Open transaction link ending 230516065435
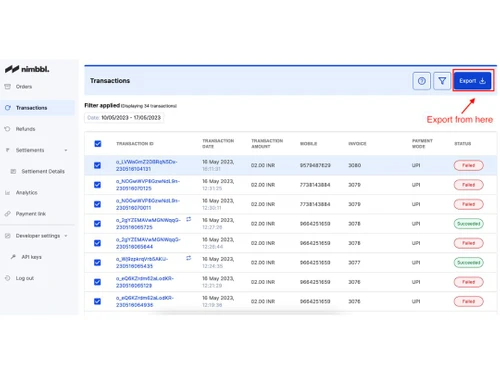The height and width of the screenshot is (375, 500). (x=142, y=263)
